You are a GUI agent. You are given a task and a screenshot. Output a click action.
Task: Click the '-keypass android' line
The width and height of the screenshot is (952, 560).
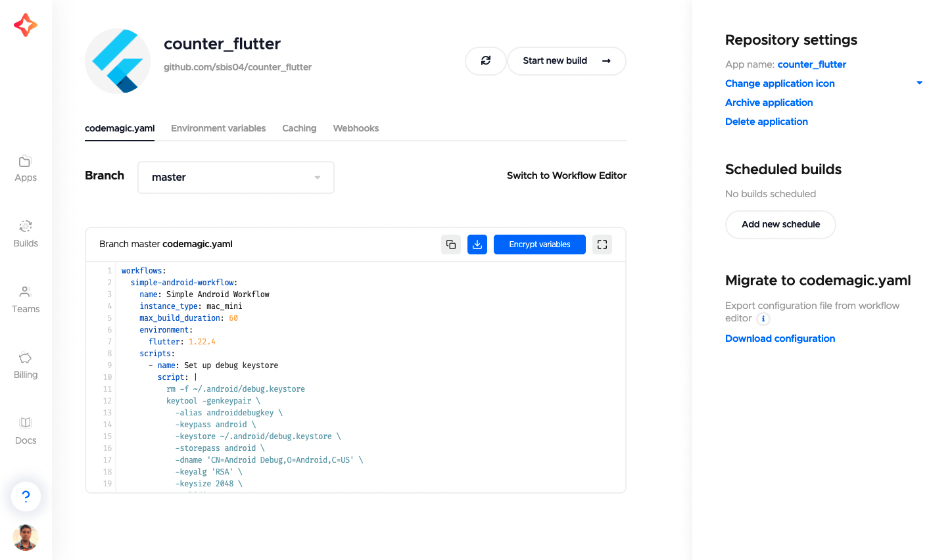(x=215, y=425)
